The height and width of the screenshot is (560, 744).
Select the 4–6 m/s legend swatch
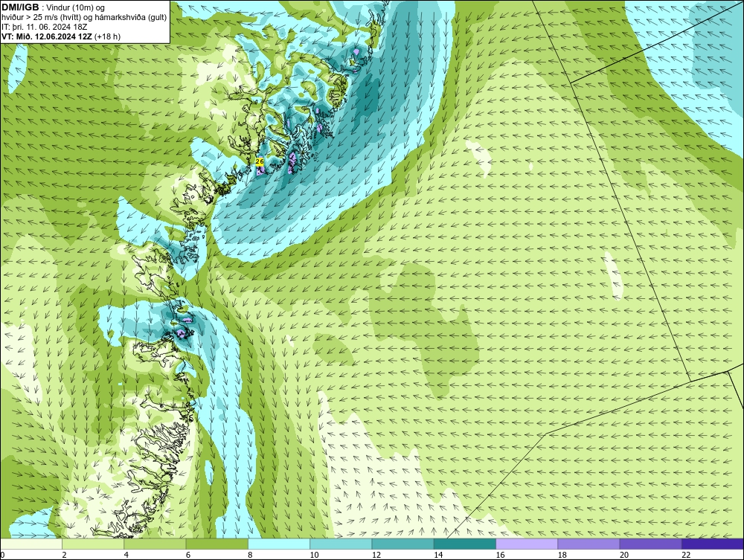(155, 544)
